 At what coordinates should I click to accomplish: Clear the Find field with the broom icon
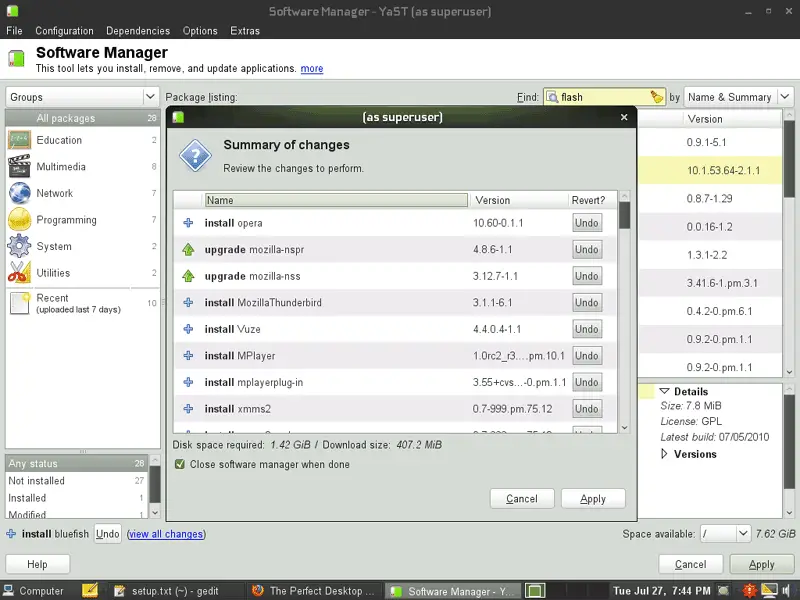[x=657, y=97]
